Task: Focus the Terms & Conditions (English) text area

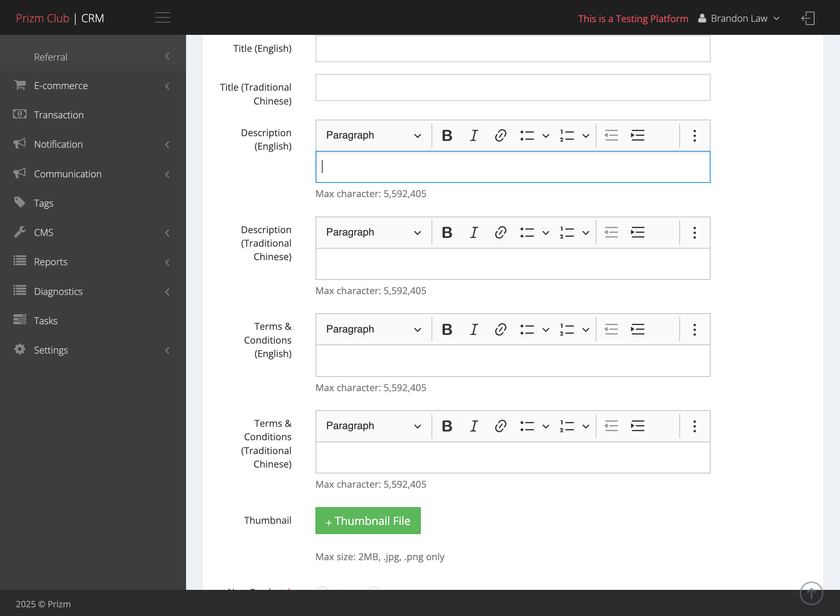Action: [513, 361]
